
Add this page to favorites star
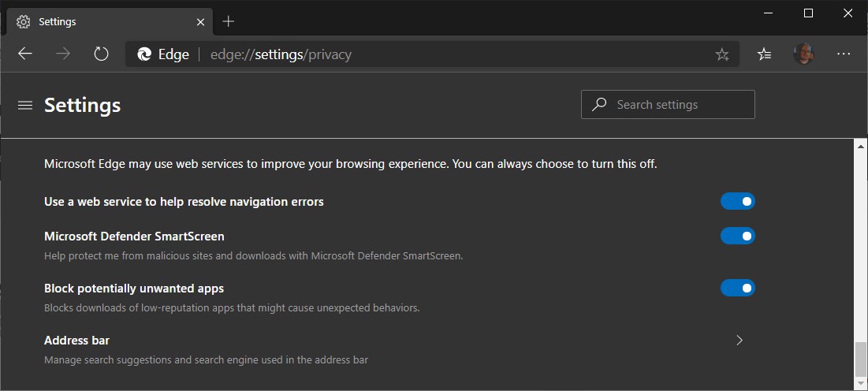[x=722, y=54]
